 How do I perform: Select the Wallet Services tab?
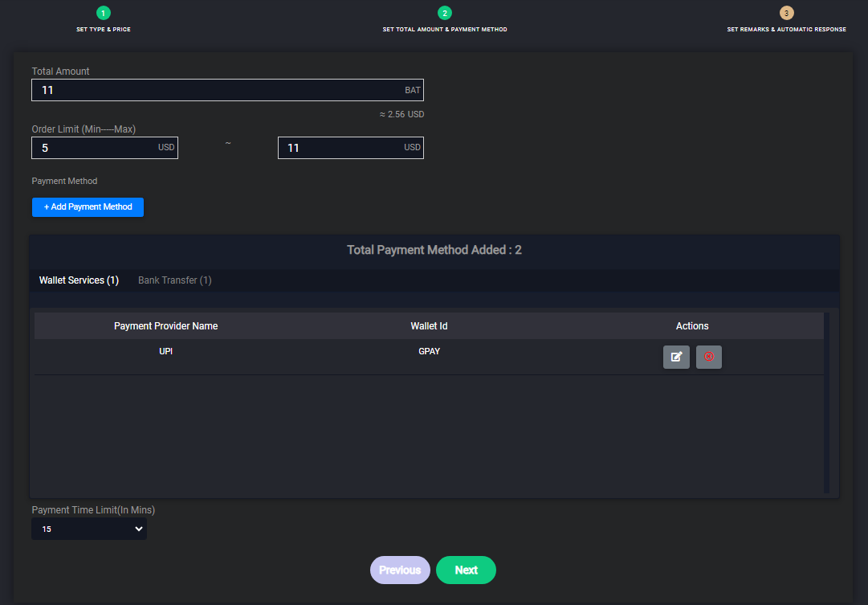click(x=79, y=280)
